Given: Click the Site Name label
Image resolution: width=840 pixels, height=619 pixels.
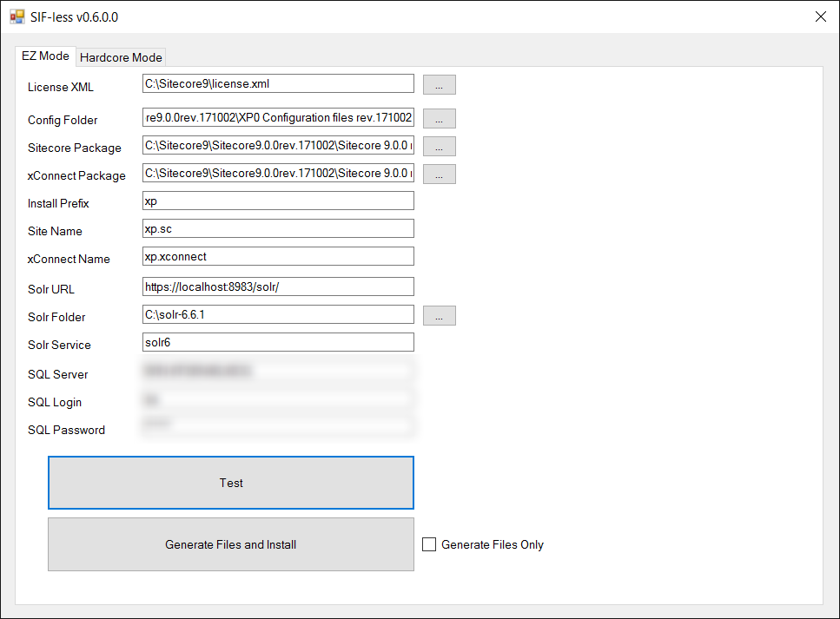Looking at the screenshot, I should [x=56, y=231].
